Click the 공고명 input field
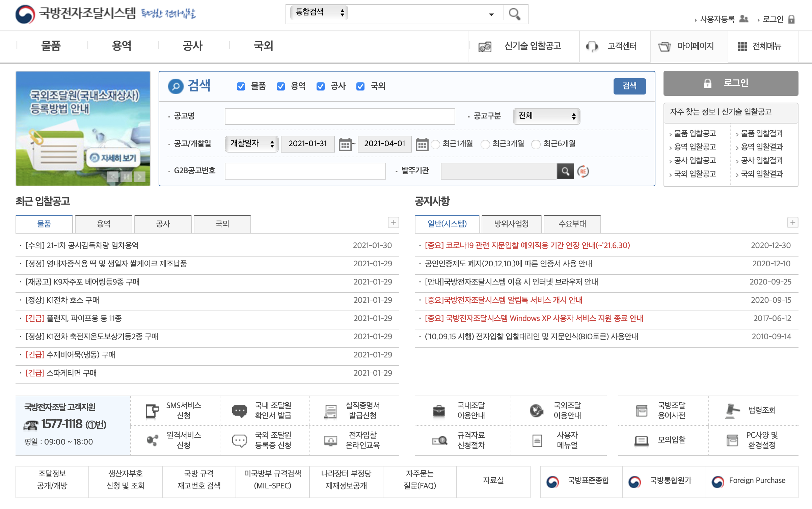Viewport: 812px width, 509px height. point(340,116)
